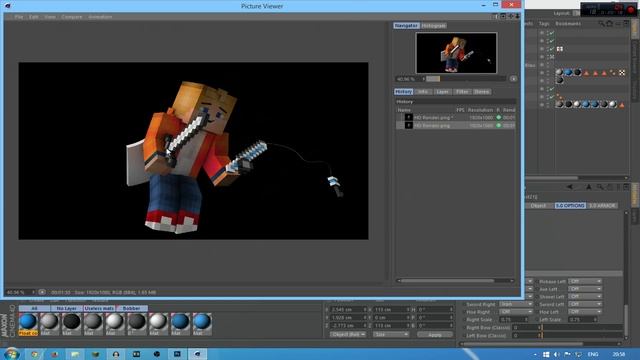Image resolution: width=640 pixels, height=360 pixels.
Task: Open the Bookmarks menu in Object Manager
Action: point(568,24)
